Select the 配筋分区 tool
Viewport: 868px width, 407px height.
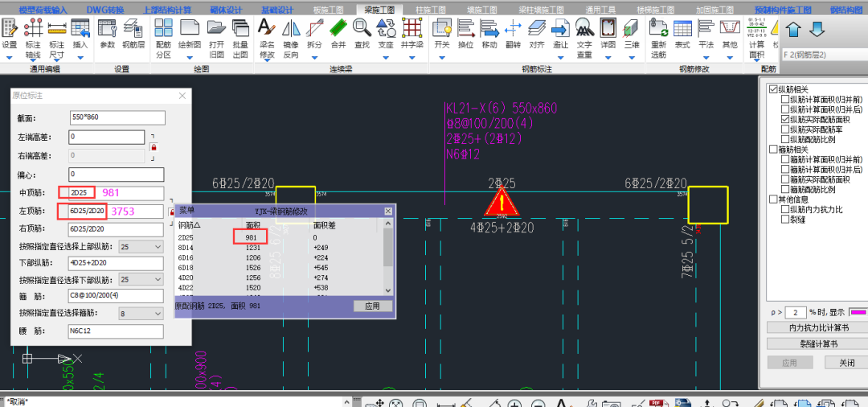(163, 38)
